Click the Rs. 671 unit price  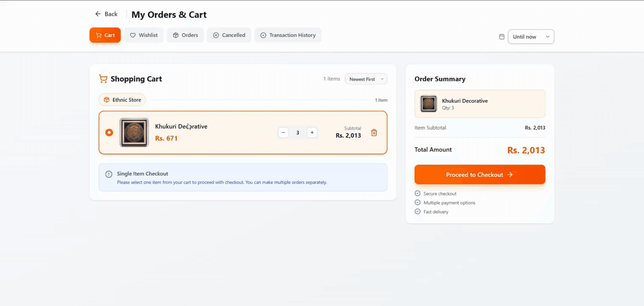coord(167,139)
